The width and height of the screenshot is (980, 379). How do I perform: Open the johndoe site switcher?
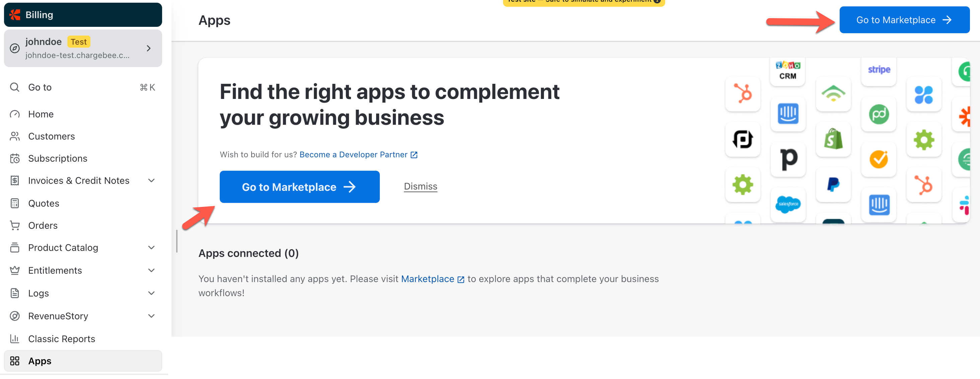[x=83, y=48]
